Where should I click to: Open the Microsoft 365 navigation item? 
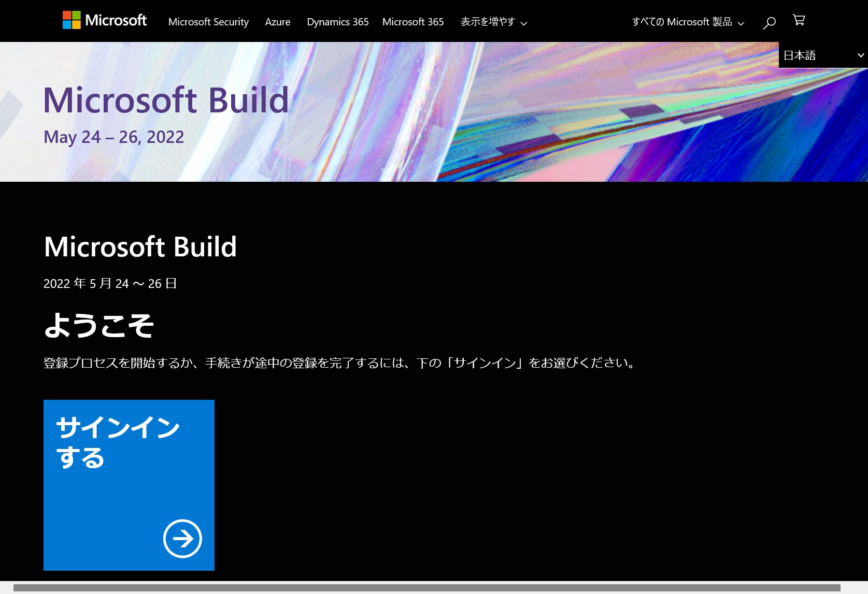point(412,22)
